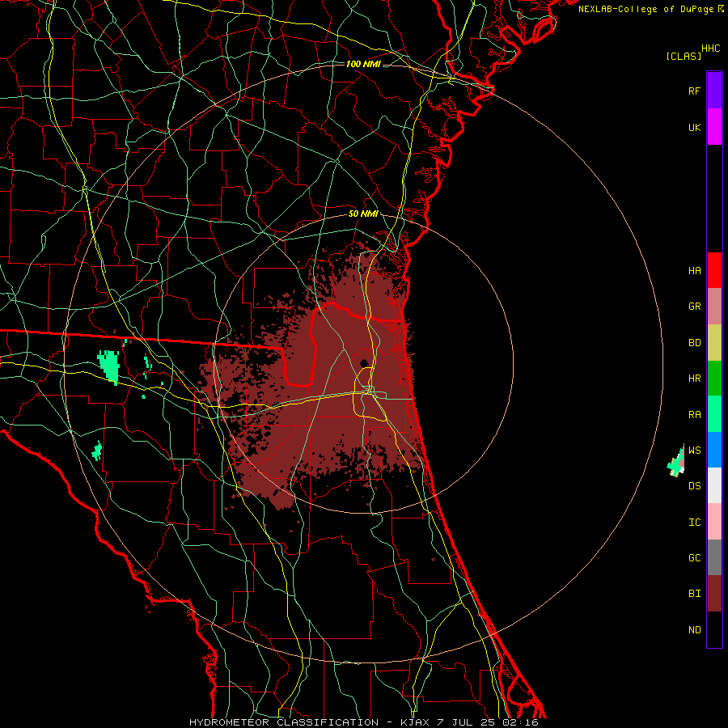The height and width of the screenshot is (728, 728).
Task: Click the IC legend label
Action: (x=694, y=523)
